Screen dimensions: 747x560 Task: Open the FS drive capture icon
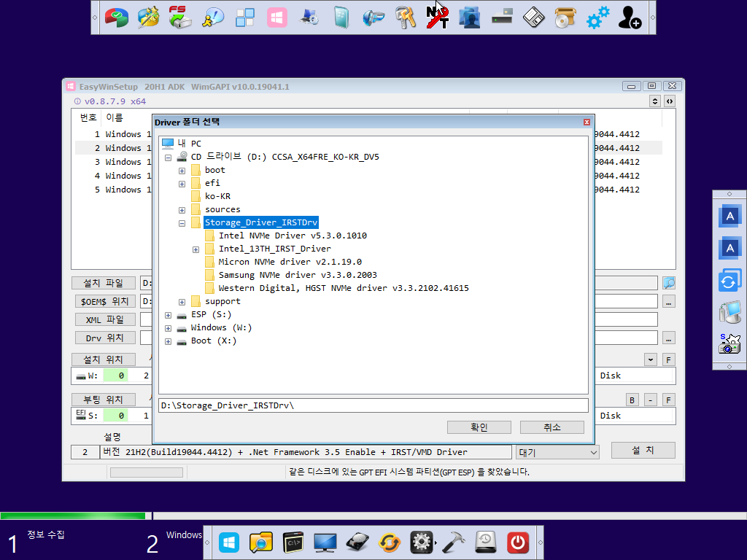181,17
